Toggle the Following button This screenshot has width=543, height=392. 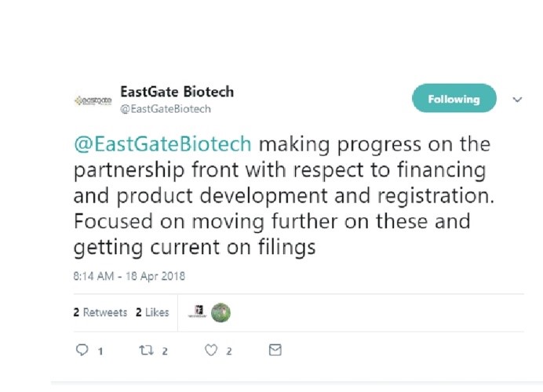(454, 100)
